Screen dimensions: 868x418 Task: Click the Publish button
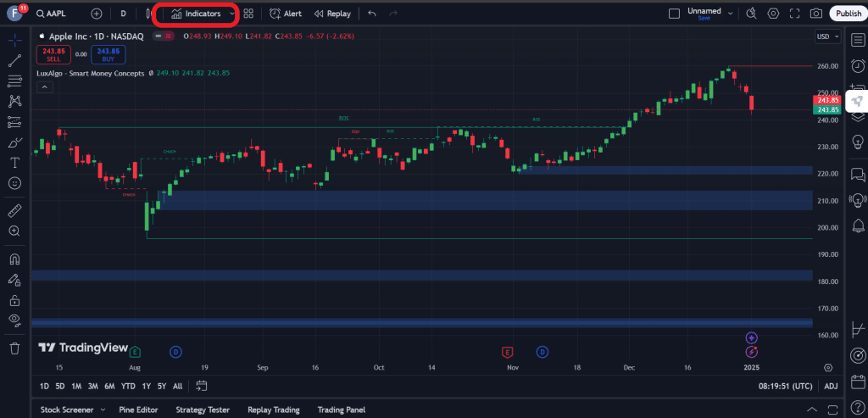pos(848,14)
